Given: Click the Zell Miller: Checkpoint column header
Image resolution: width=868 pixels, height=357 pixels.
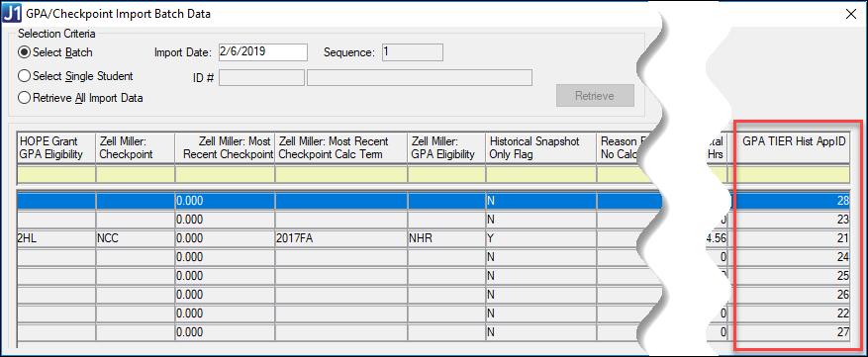Looking at the screenshot, I should tap(136, 148).
